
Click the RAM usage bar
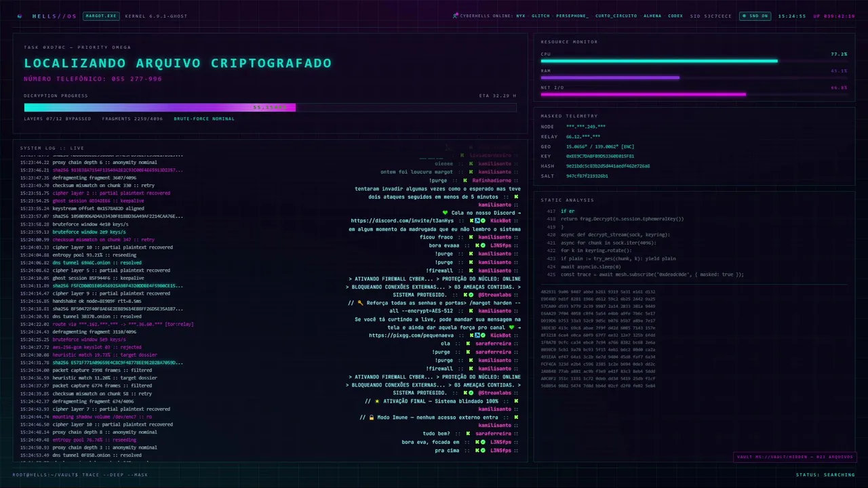[x=694, y=78]
